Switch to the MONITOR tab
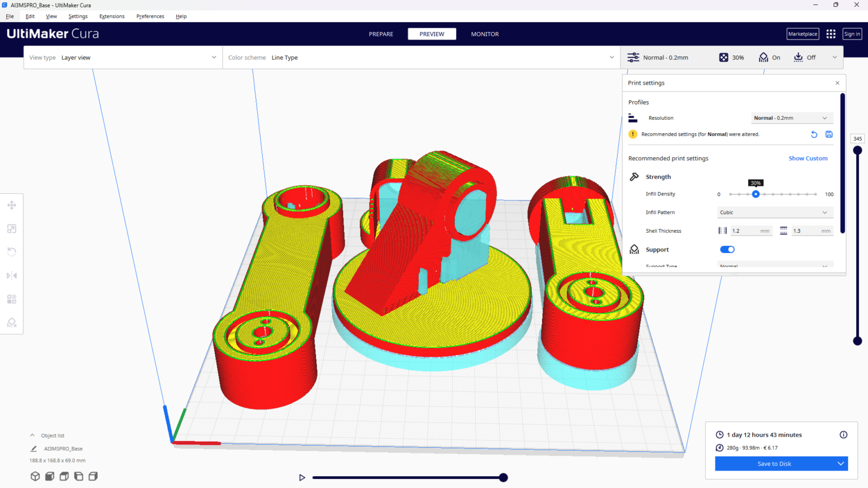Image resolution: width=868 pixels, height=488 pixels. tap(484, 34)
